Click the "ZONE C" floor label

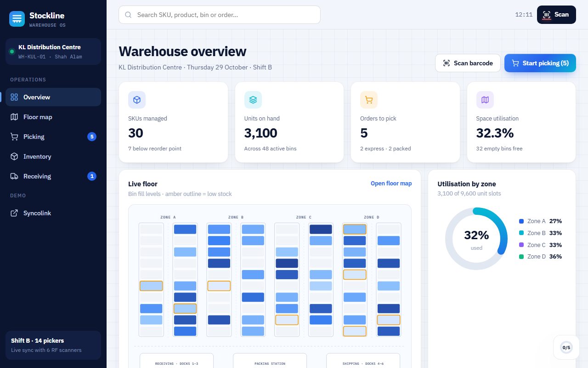click(304, 217)
